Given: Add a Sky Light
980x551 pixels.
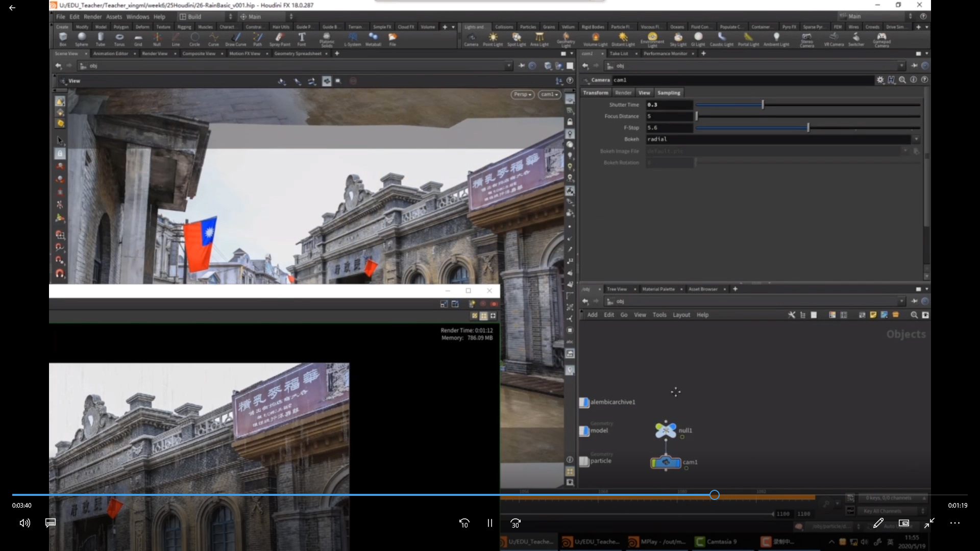Looking at the screenshot, I should click(678, 39).
